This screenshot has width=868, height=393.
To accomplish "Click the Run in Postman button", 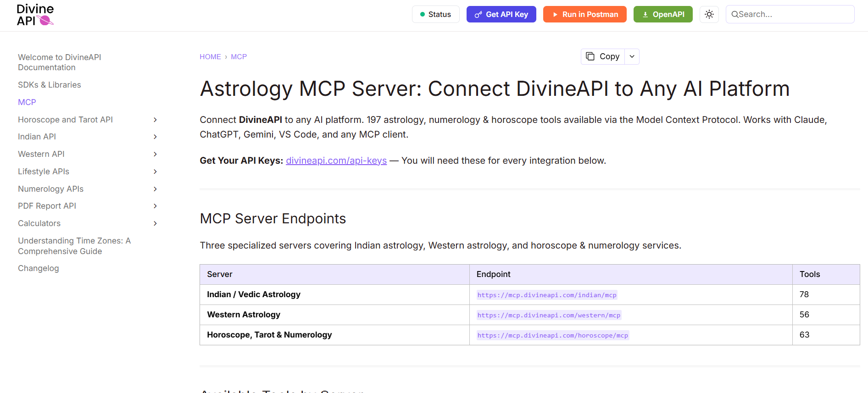I will pyautogui.click(x=584, y=14).
